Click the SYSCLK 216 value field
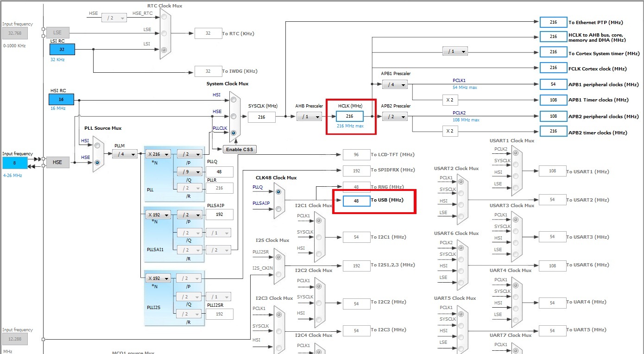644x354 pixels. tap(262, 117)
